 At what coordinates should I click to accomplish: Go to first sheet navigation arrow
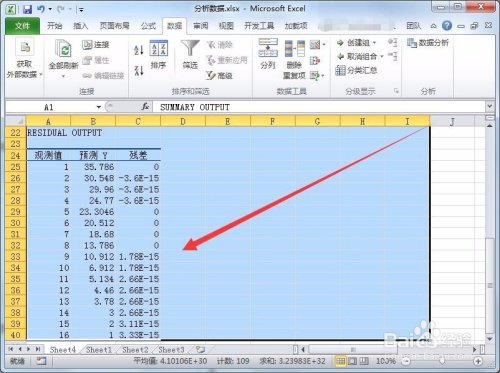tap(11, 349)
